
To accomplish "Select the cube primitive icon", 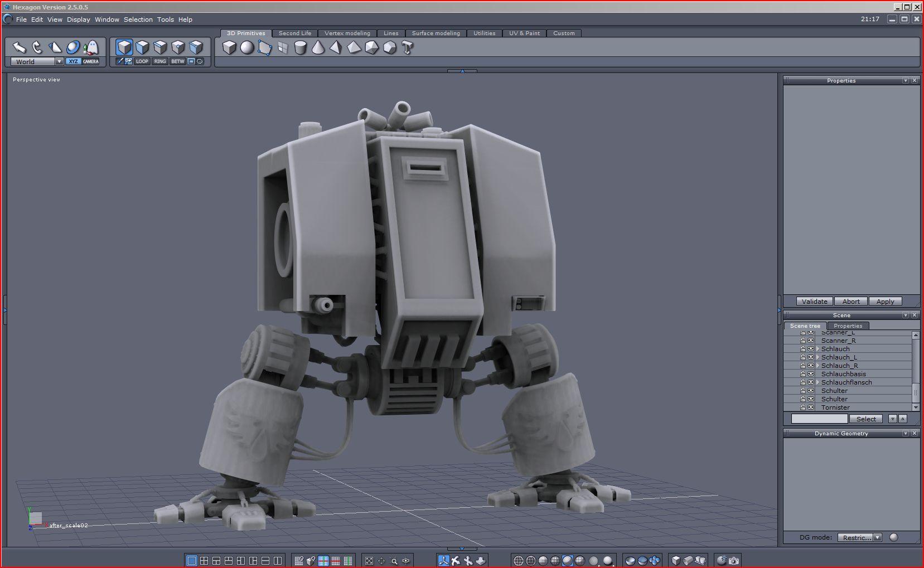I will point(229,48).
